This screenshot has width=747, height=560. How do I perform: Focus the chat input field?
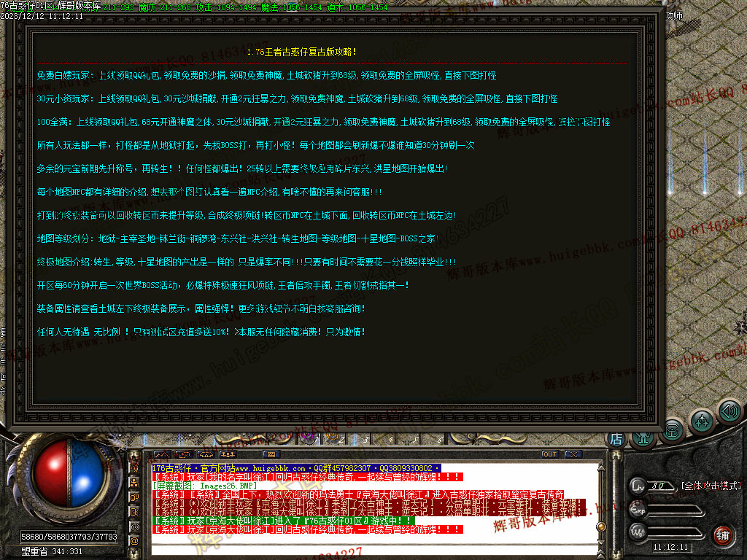tap(374, 550)
